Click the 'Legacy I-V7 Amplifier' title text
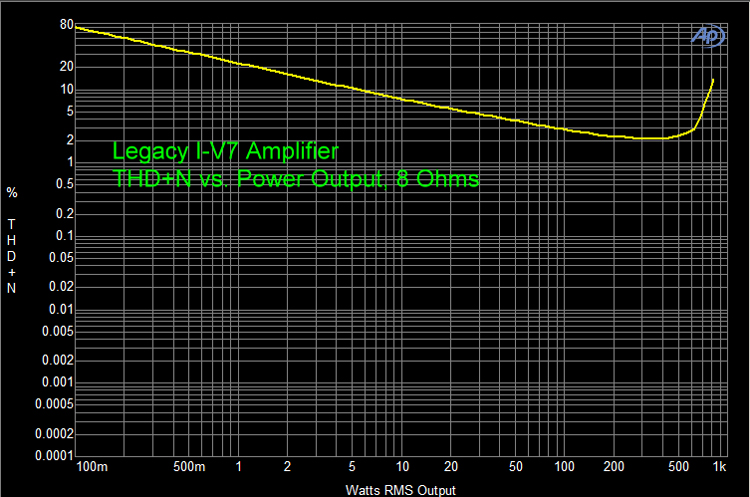Viewport: 750px width, 497px height. (225, 152)
